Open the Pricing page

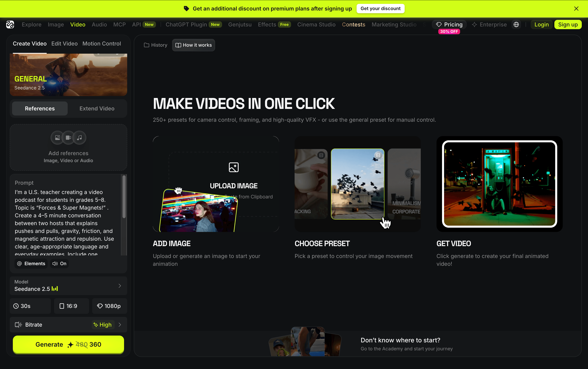click(449, 24)
